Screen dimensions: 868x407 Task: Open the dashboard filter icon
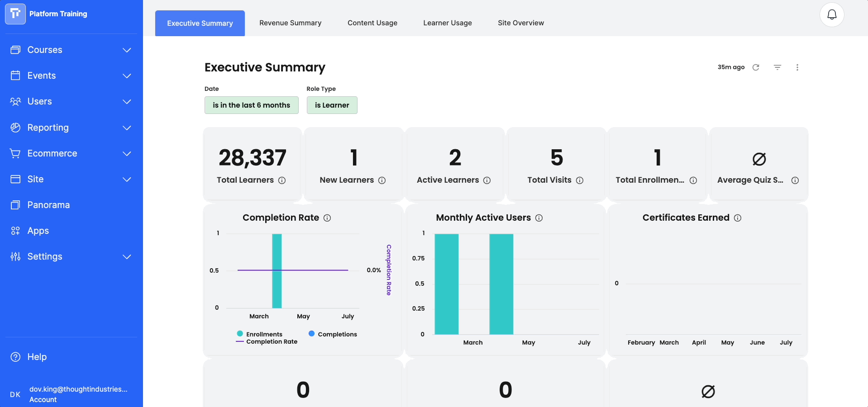coord(777,67)
